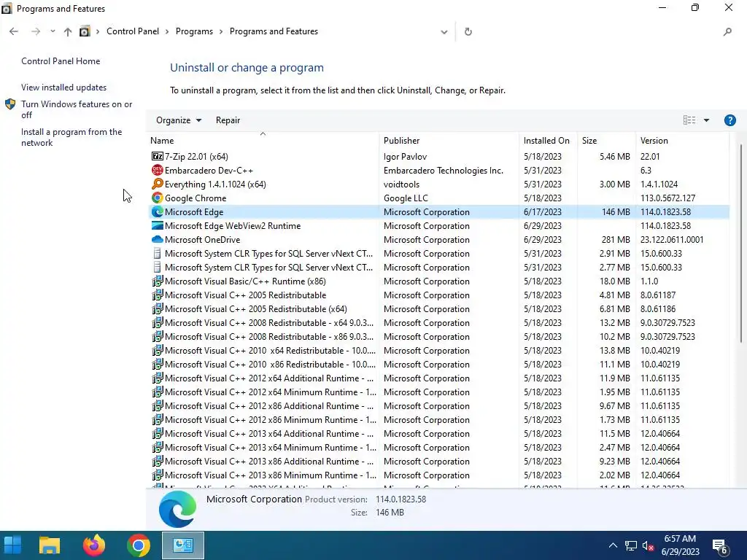Open File Explorer from the taskbar
747x560 pixels.
point(50,545)
